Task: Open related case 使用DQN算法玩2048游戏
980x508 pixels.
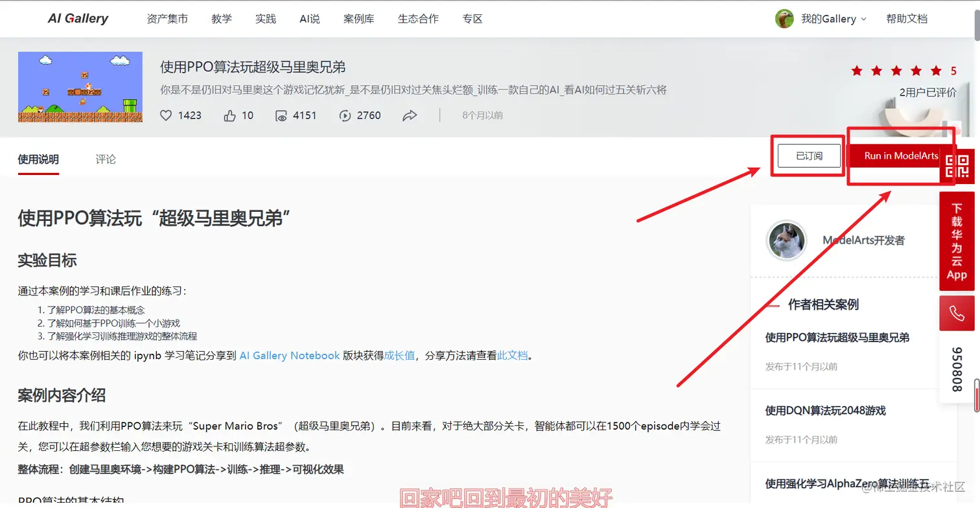Action: 826,411
